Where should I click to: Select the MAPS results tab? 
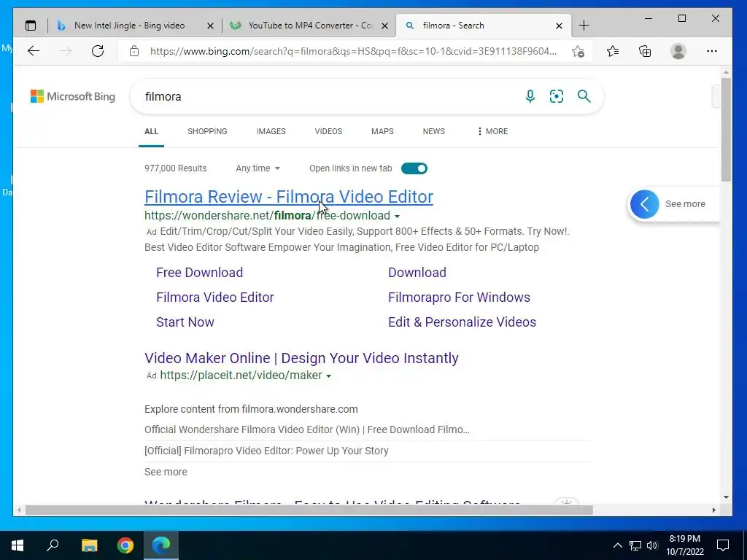coord(382,131)
